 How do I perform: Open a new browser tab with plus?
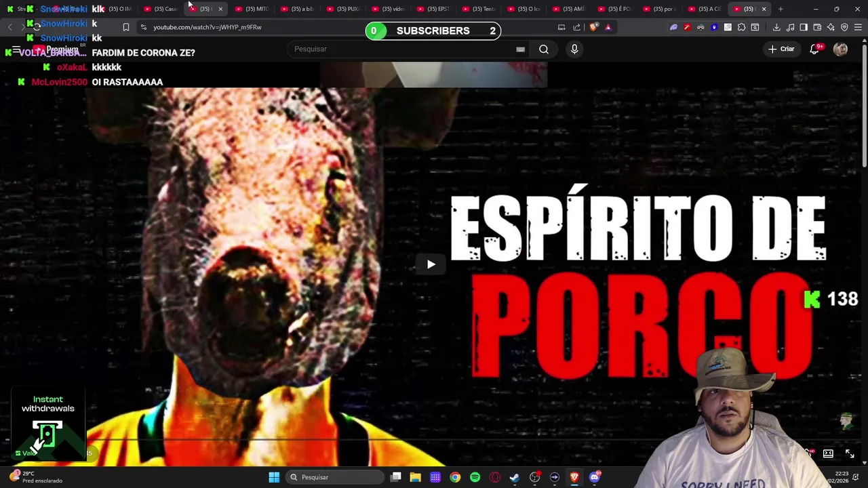coord(781,9)
